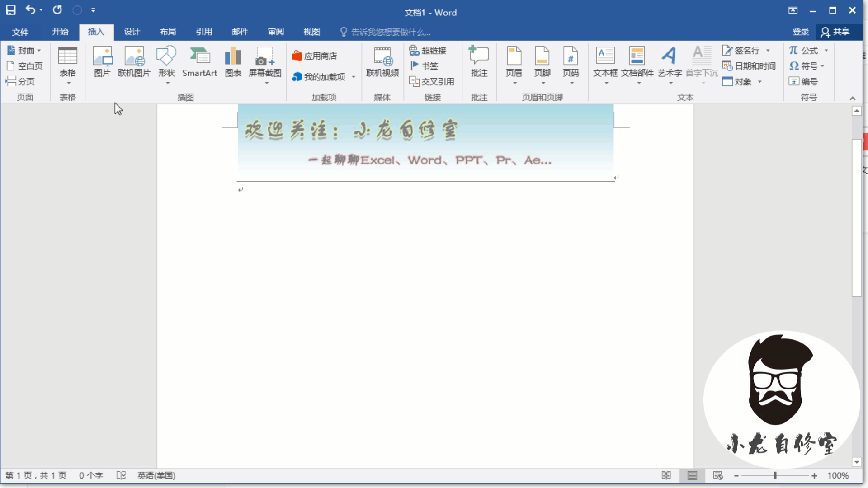This screenshot has width=868, height=488.
Task: Click the 登录 sign-in button
Action: coord(800,32)
